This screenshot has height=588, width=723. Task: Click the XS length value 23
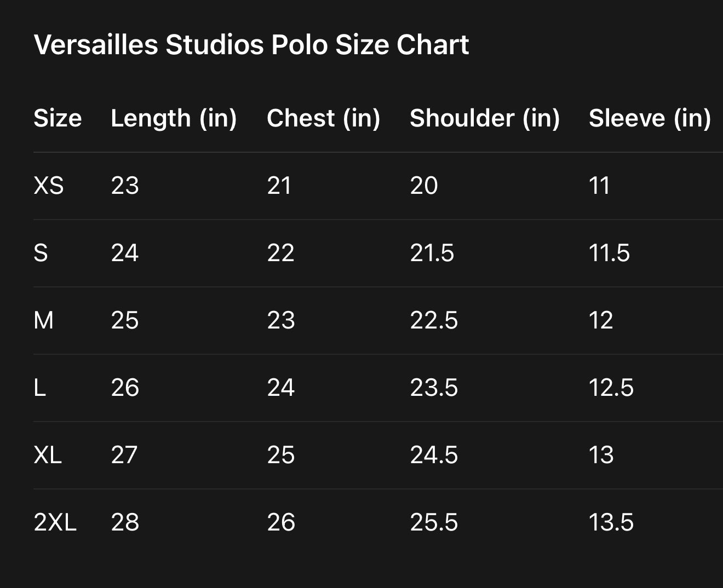click(x=125, y=186)
